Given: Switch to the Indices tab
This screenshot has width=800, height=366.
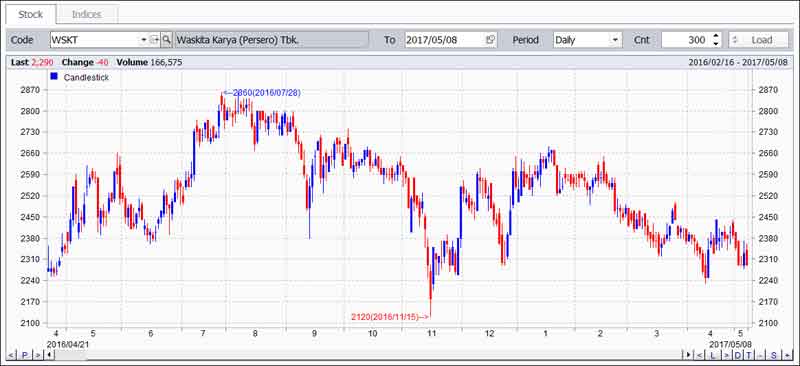Looking at the screenshot, I should (86, 14).
